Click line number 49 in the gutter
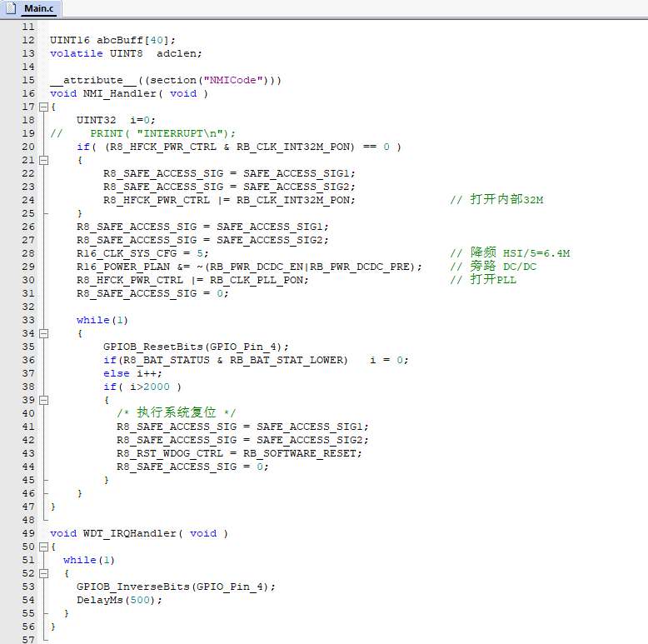 point(28,533)
